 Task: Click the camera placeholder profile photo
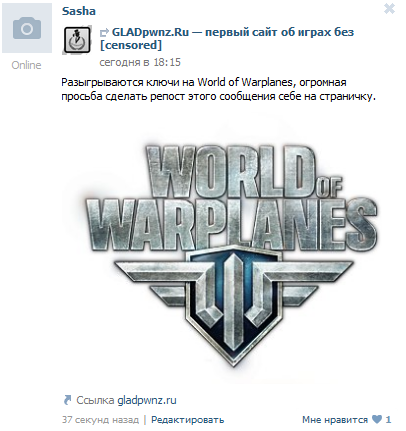coord(27,28)
